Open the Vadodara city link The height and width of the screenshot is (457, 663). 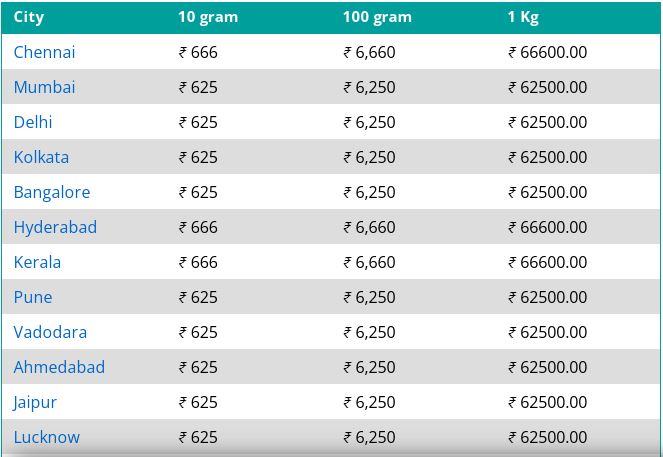click(50, 332)
